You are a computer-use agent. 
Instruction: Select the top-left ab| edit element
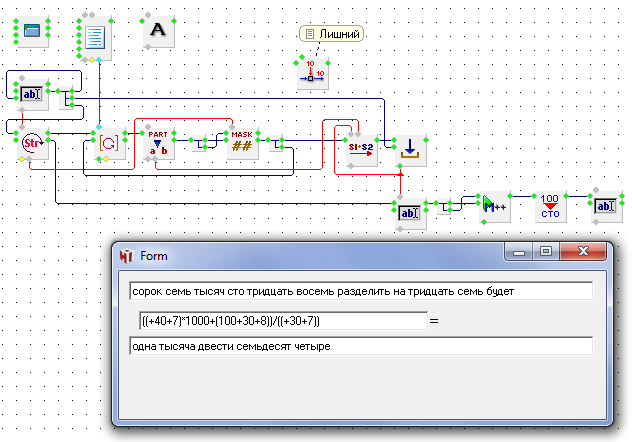(x=33, y=94)
